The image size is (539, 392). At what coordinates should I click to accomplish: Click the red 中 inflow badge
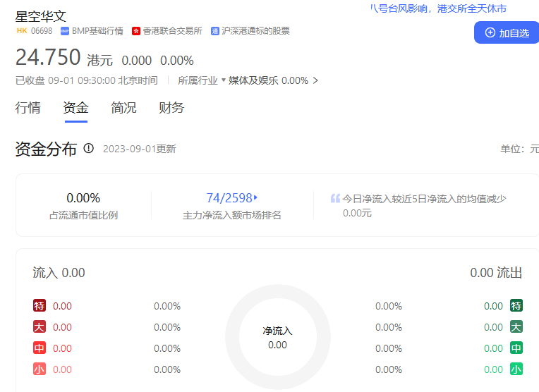[40, 348]
